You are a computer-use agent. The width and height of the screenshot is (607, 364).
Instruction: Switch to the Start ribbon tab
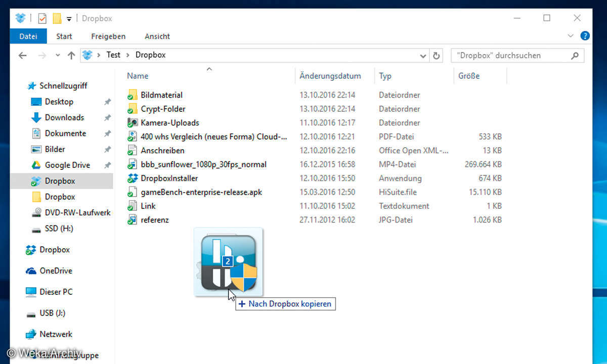coord(64,36)
